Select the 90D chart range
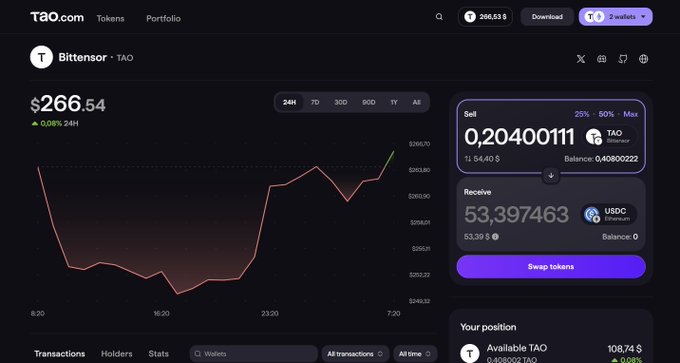 pos(369,102)
